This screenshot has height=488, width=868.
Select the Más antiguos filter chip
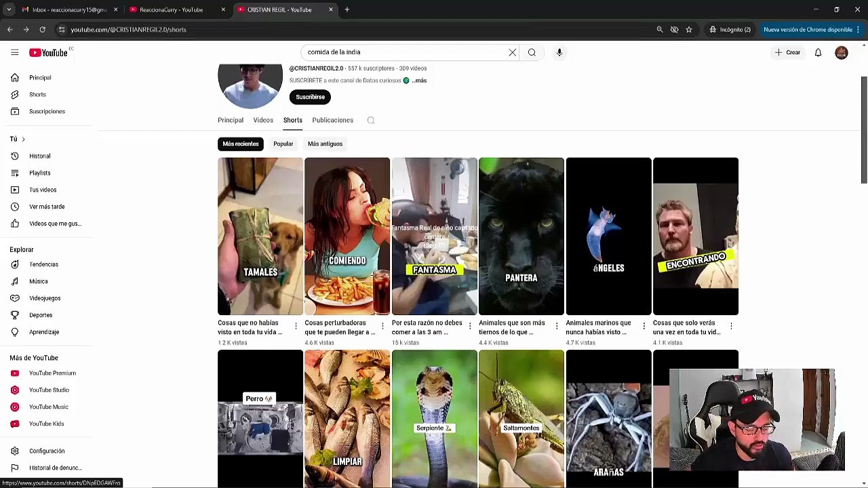coord(325,144)
